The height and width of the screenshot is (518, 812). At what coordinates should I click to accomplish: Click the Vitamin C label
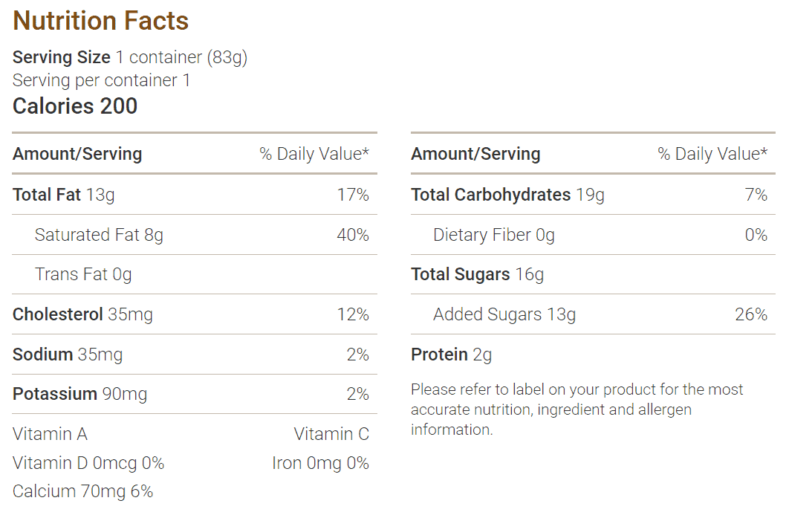tap(331, 434)
